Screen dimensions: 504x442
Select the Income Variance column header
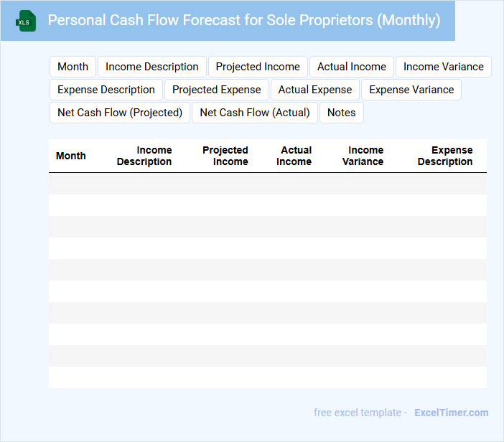click(363, 156)
